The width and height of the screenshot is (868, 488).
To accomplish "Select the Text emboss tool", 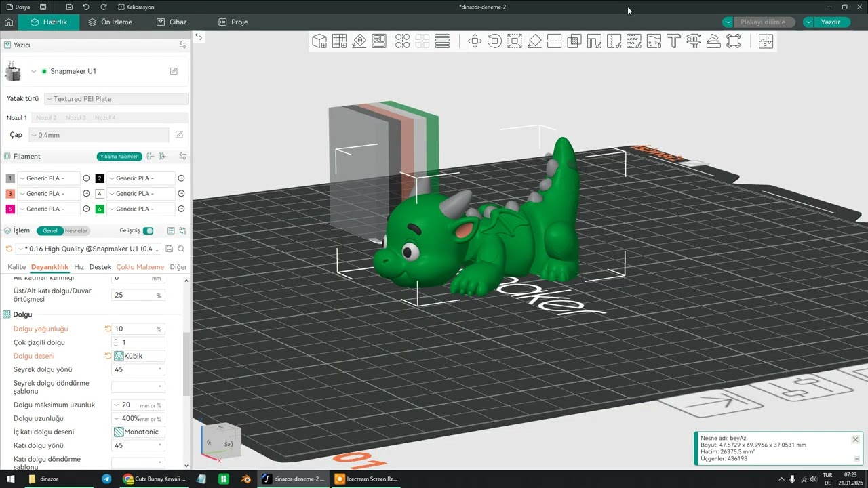I will [673, 41].
